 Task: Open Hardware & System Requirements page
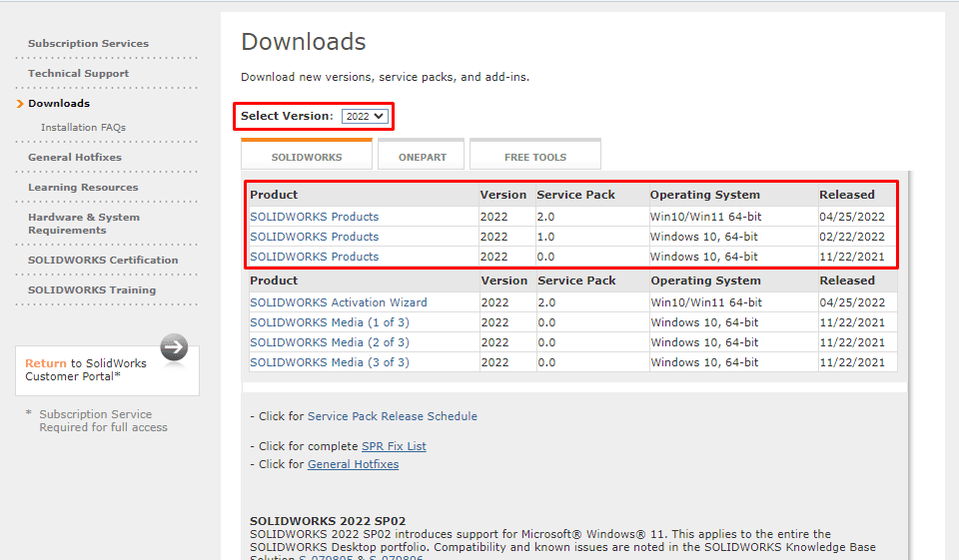click(84, 224)
